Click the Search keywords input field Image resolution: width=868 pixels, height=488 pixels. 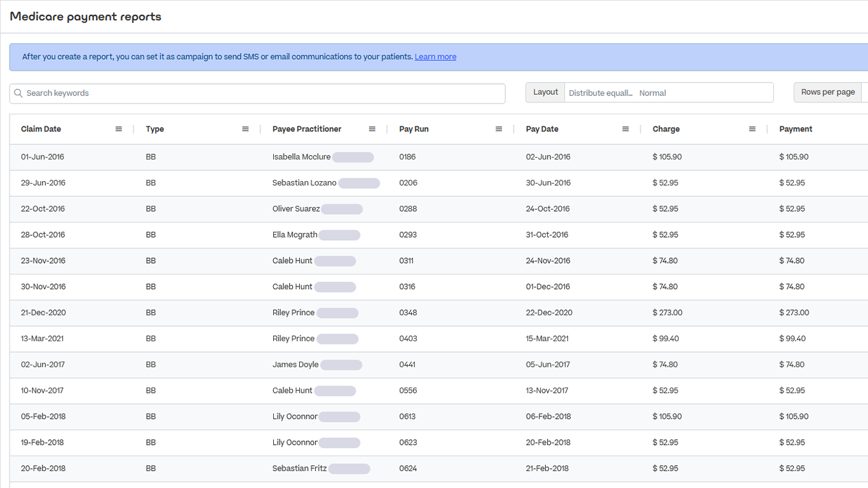click(261, 93)
